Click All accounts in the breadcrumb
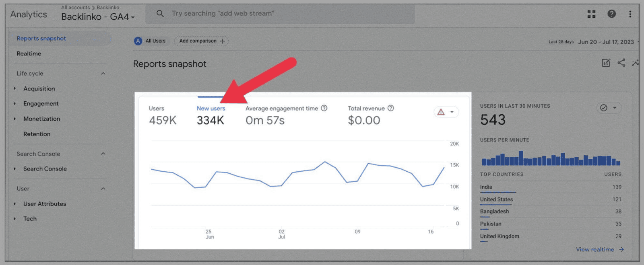 pyautogui.click(x=75, y=8)
